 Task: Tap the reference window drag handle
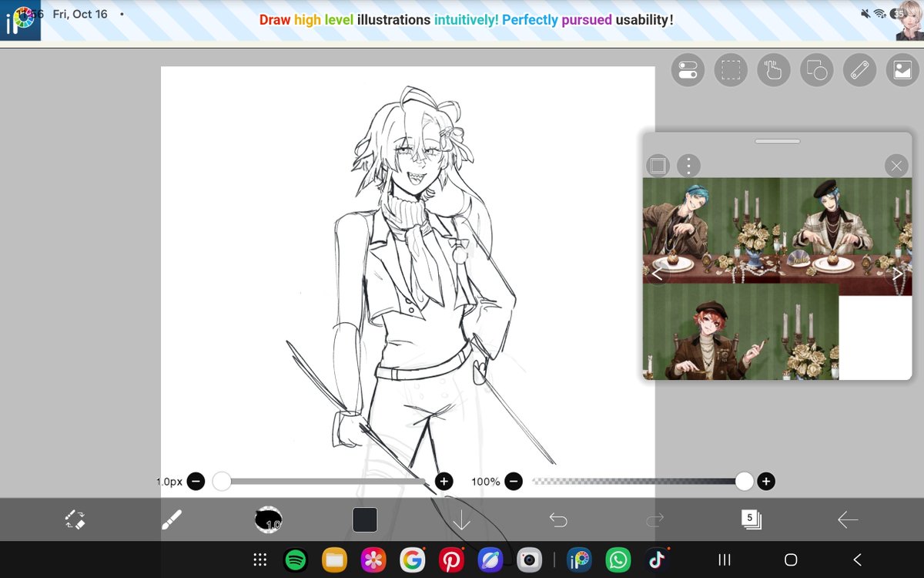(x=778, y=141)
